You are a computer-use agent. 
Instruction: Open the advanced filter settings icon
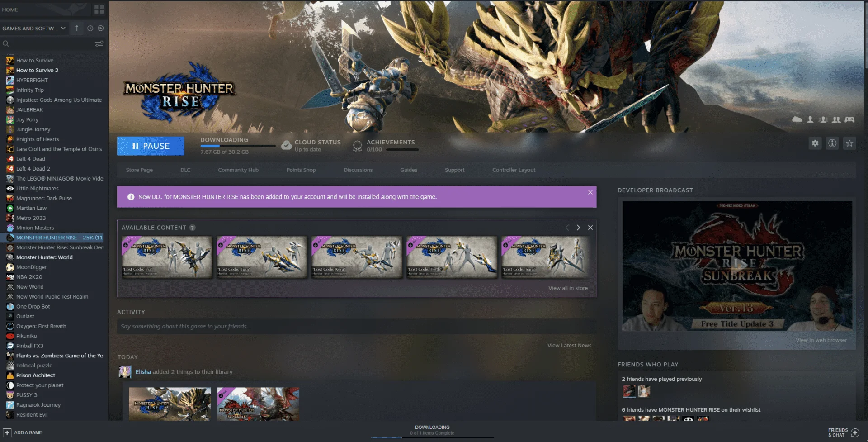click(x=99, y=44)
